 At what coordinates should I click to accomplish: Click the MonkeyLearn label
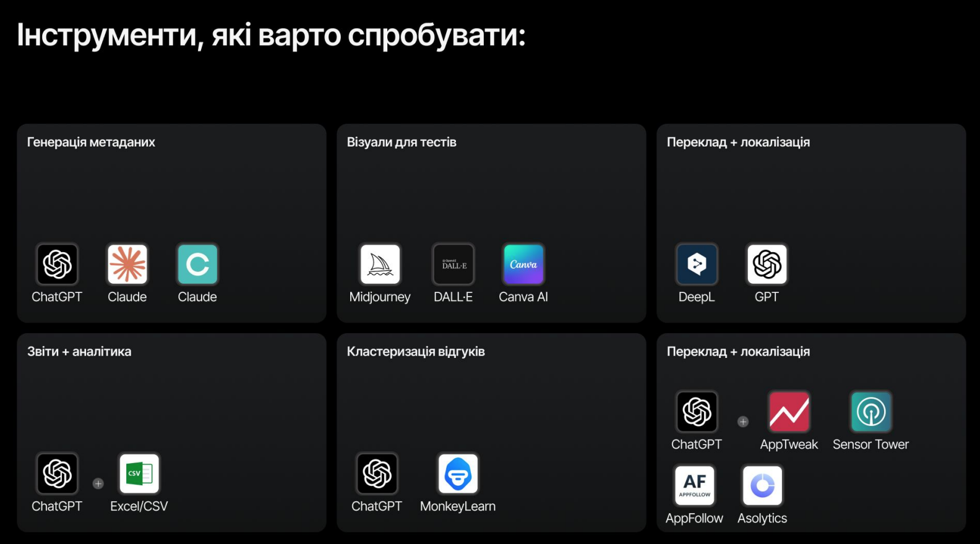458,506
